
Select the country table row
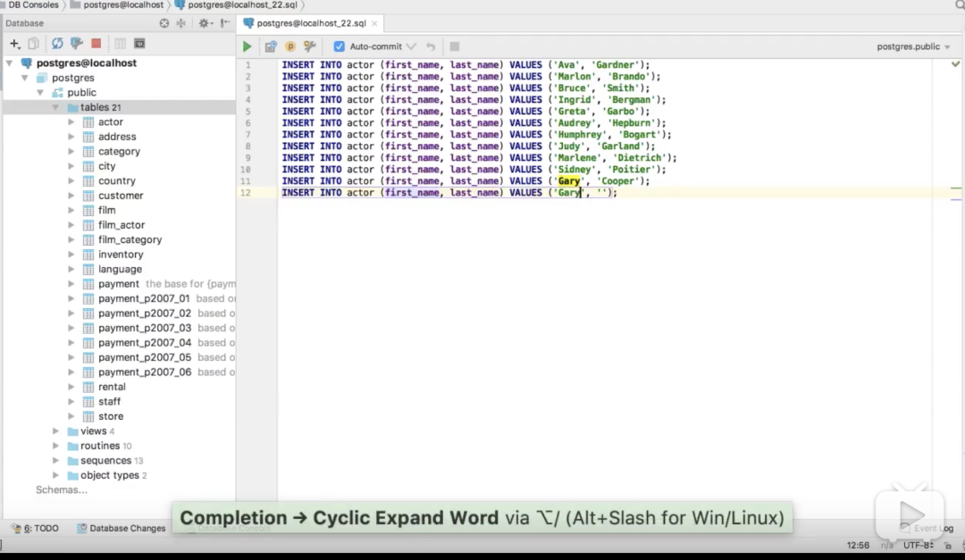point(120,181)
